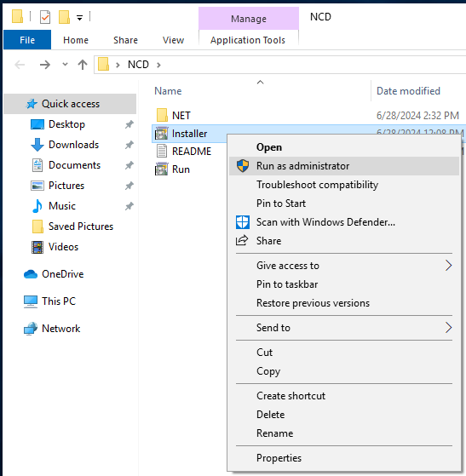Click the New folder icon in title bar
466x476 pixels.
point(64,17)
